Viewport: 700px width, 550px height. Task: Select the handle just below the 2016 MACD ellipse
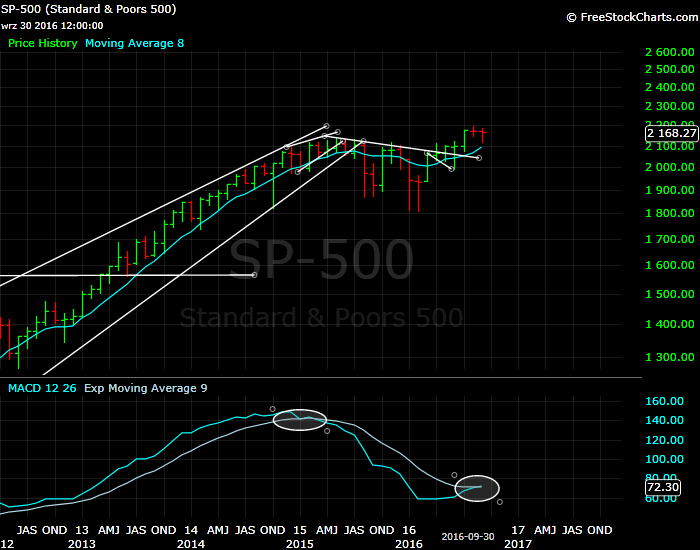tap(500, 502)
